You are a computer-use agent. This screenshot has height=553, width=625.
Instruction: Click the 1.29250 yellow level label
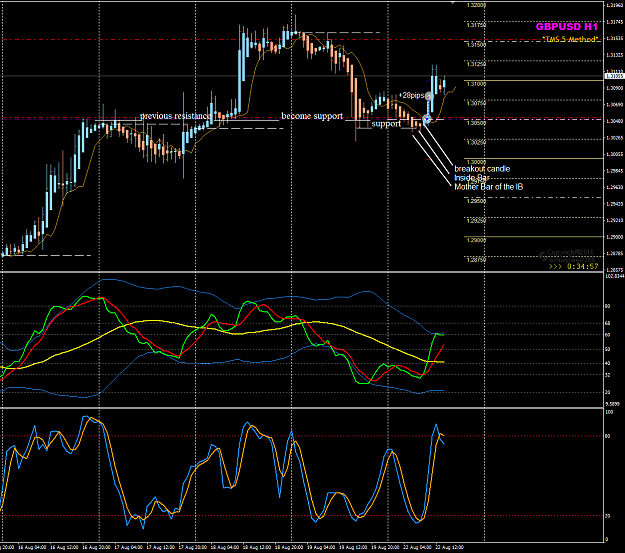(476, 220)
